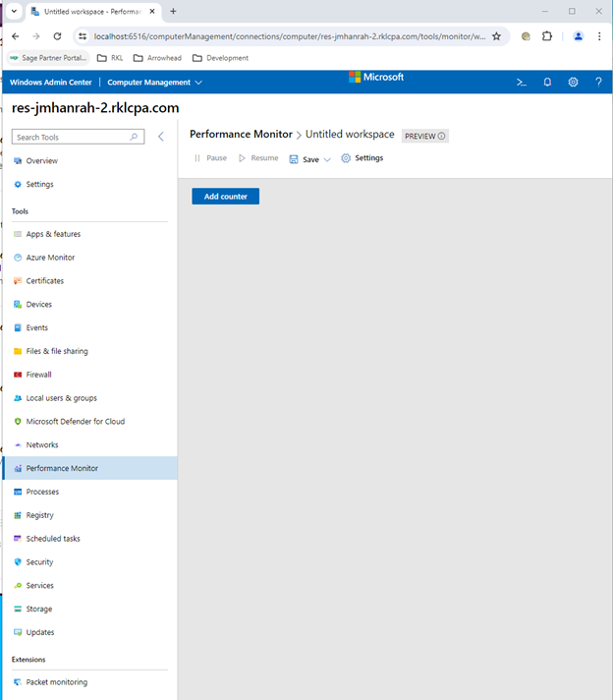
Task: Expand the Computer Management dropdown
Action: [154, 83]
